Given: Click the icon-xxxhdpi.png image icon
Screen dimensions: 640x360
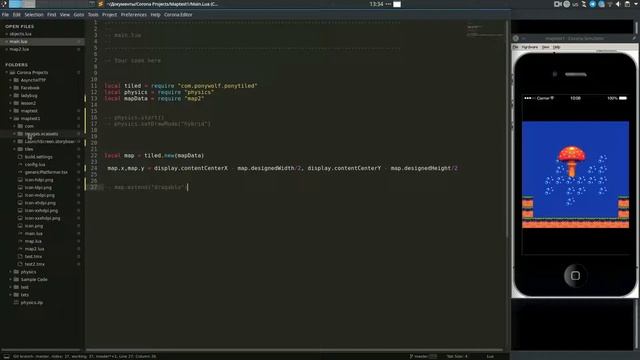Looking at the screenshot, I should click(x=20, y=218).
